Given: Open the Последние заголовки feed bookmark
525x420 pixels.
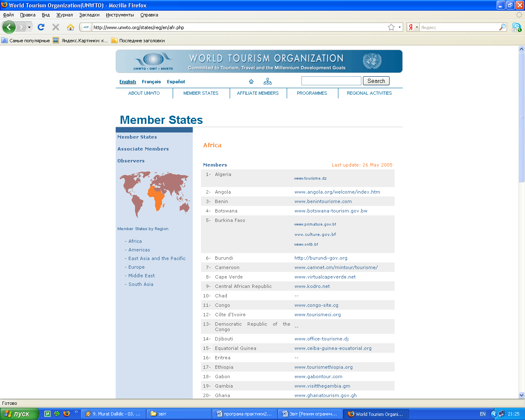Looking at the screenshot, I should (138, 41).
